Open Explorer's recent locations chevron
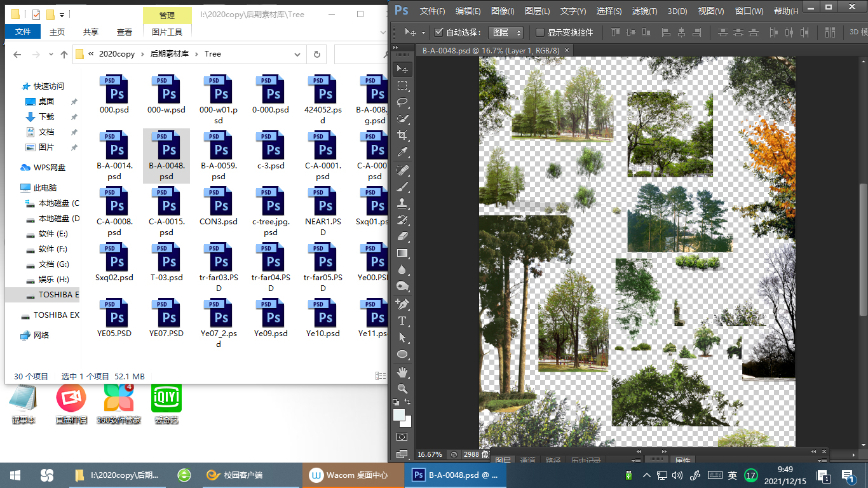This screenshot has width=868, height=488. click(50, 55)
